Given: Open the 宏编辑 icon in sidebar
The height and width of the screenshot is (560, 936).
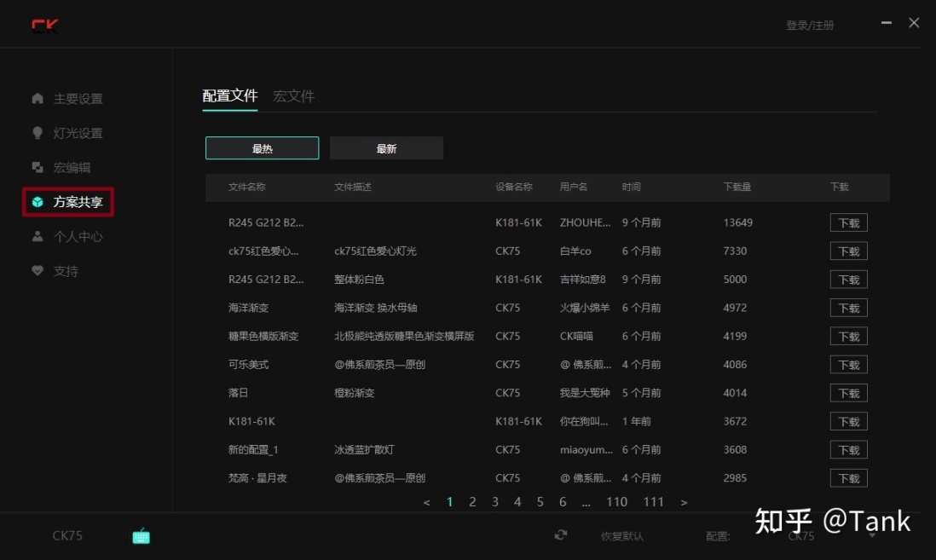Looking at the screenshot, I should point(38,167).
